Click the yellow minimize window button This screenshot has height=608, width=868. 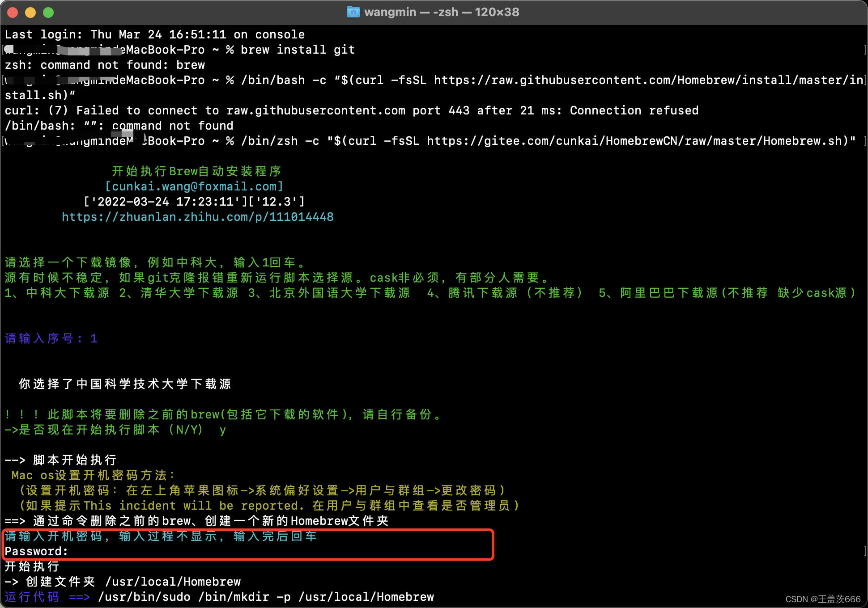pyautogui.click(x=30, y=13)
